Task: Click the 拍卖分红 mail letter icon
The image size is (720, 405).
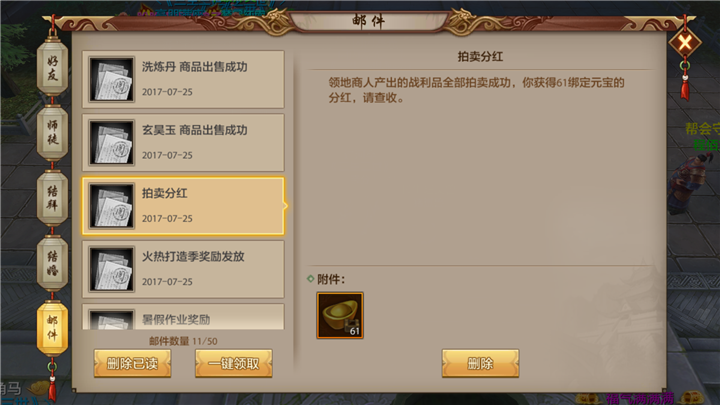Action: (x=112, y=206)
